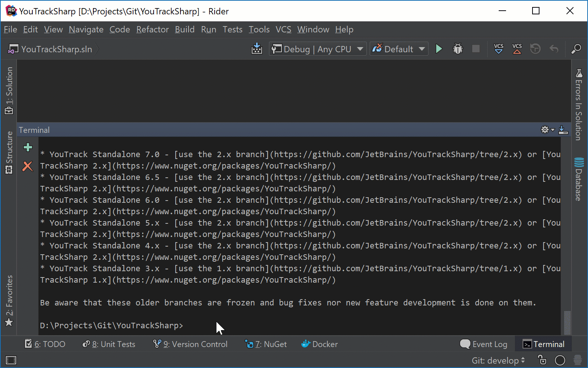
Task: Toggle the Database tool window panel
Action: [578, 180]
